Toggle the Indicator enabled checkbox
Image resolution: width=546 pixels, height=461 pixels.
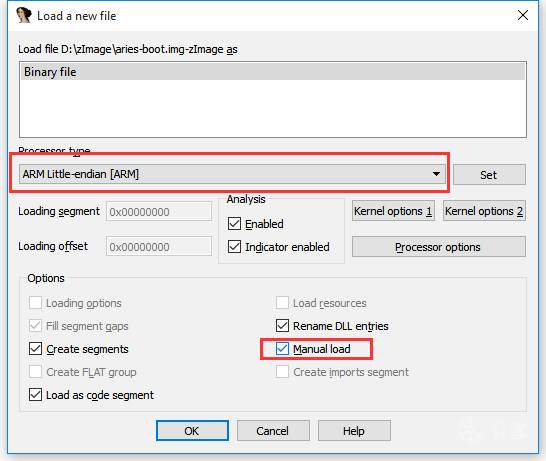[234, 247]
